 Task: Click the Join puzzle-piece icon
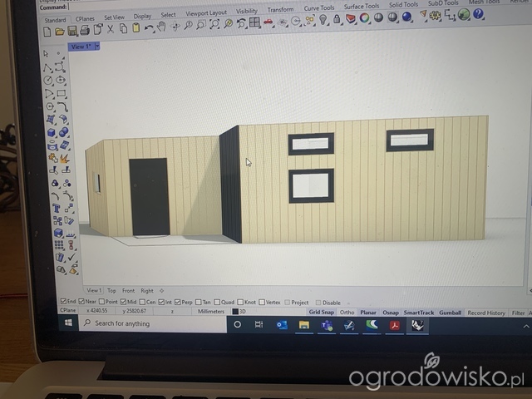[x=53, y=158]
